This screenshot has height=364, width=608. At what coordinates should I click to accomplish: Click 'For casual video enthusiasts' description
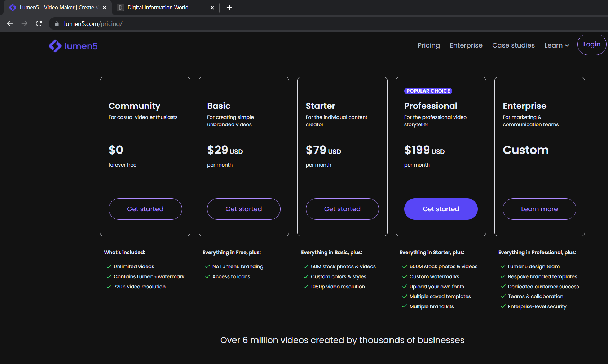pyautogui.click(x=143, y=117)
